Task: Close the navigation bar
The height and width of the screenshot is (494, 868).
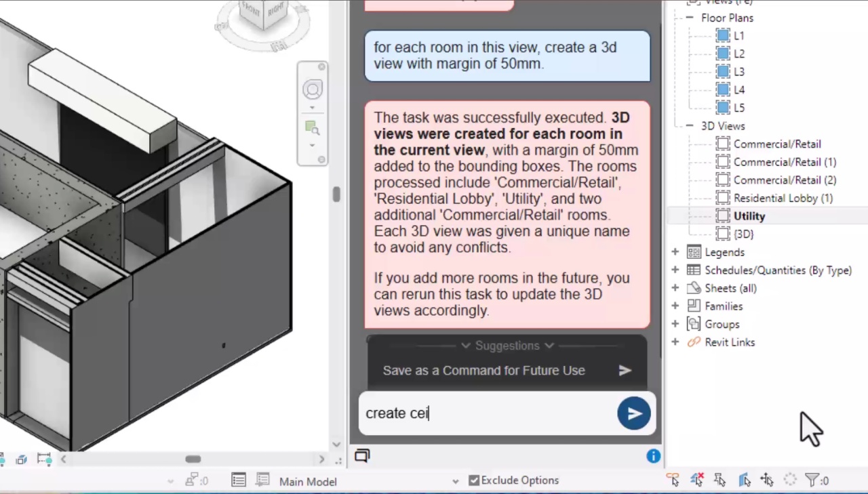Action: pos(321,67)
